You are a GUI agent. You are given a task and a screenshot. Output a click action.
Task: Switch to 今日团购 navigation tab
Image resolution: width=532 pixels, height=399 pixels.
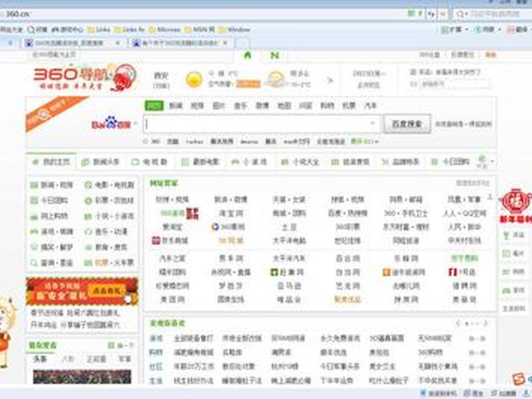click(450, 162)
